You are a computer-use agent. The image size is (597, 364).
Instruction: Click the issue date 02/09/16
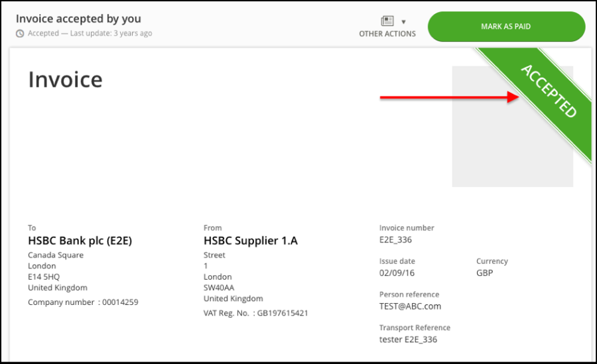tap(397, 273)
